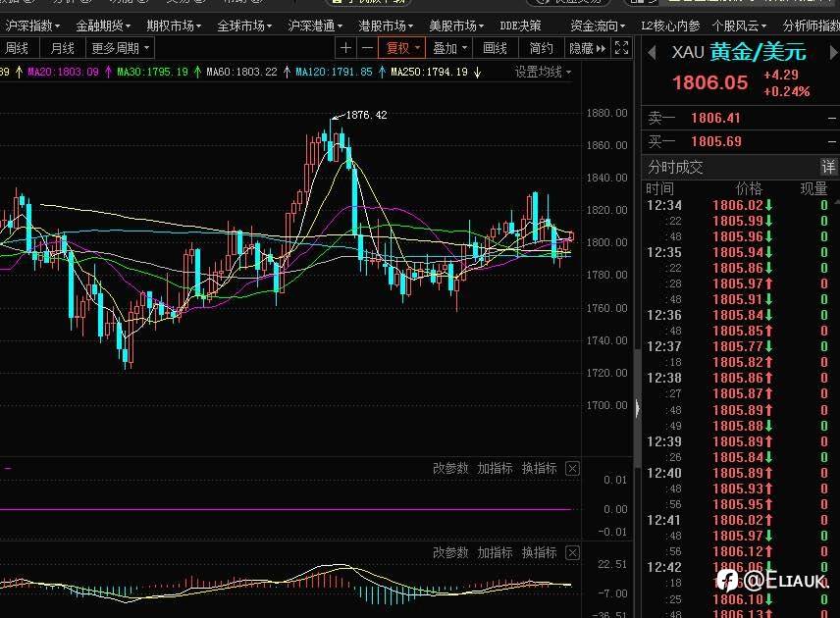Go to next symbol with right arrow beside 黄金/美元
This screenshot has height=618, width=840.
(833, 53)
